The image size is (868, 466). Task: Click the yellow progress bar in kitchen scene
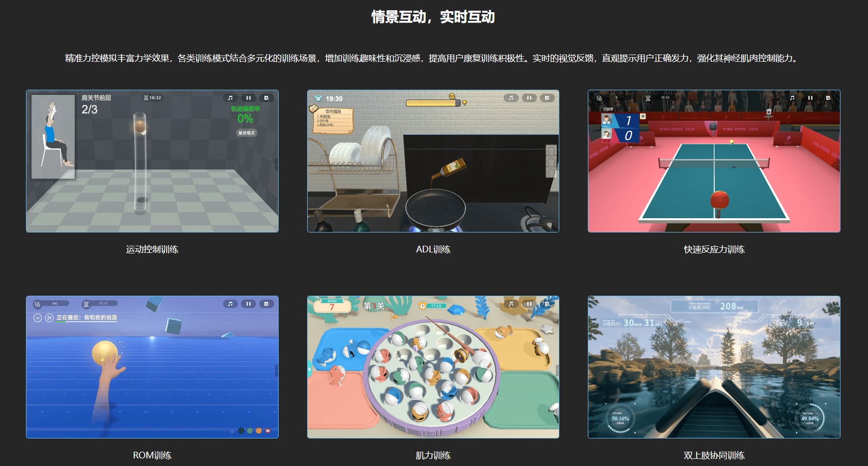point(433,103)
